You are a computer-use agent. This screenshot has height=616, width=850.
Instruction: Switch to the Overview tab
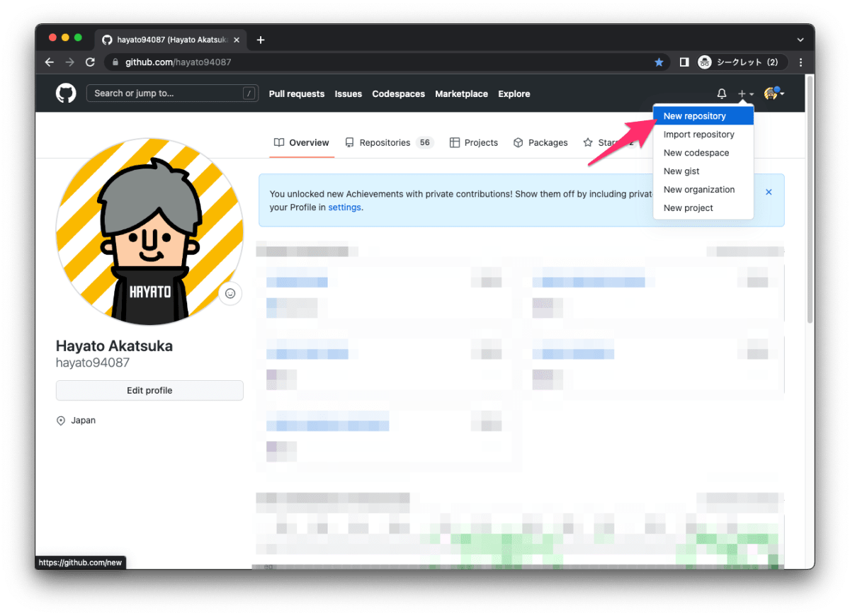302,142
